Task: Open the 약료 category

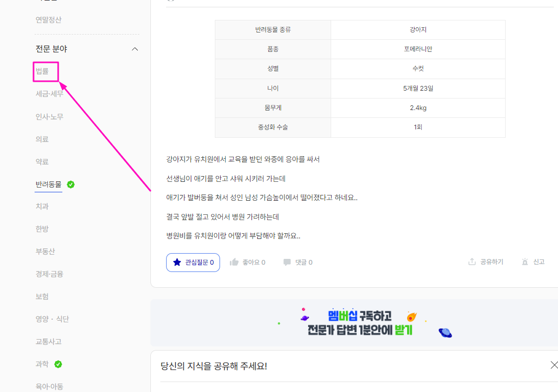Action: point(42,161)
